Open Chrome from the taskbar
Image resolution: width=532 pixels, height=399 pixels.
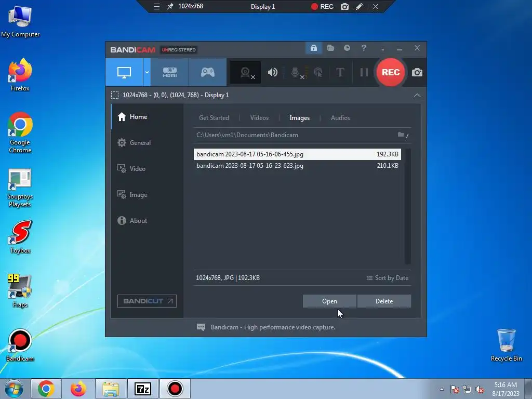(x=46, y=389)
